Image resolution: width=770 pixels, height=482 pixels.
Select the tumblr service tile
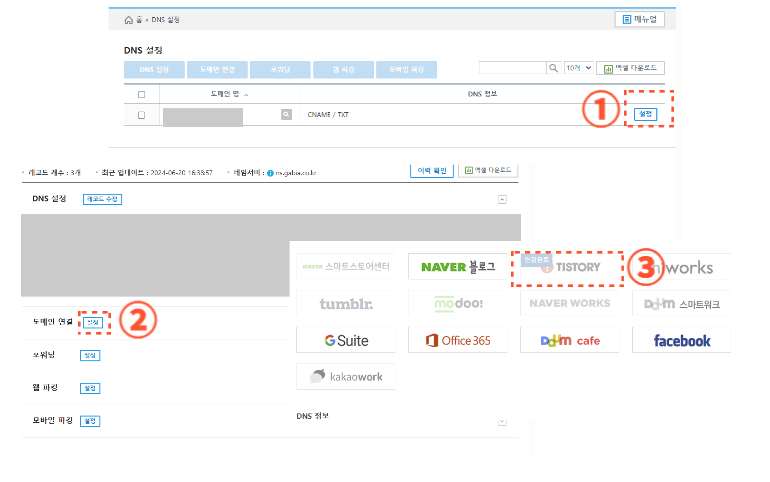coord(346,303)
